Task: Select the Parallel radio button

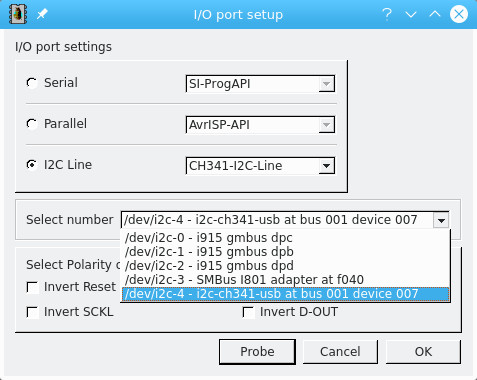Action: coord(32,124)
